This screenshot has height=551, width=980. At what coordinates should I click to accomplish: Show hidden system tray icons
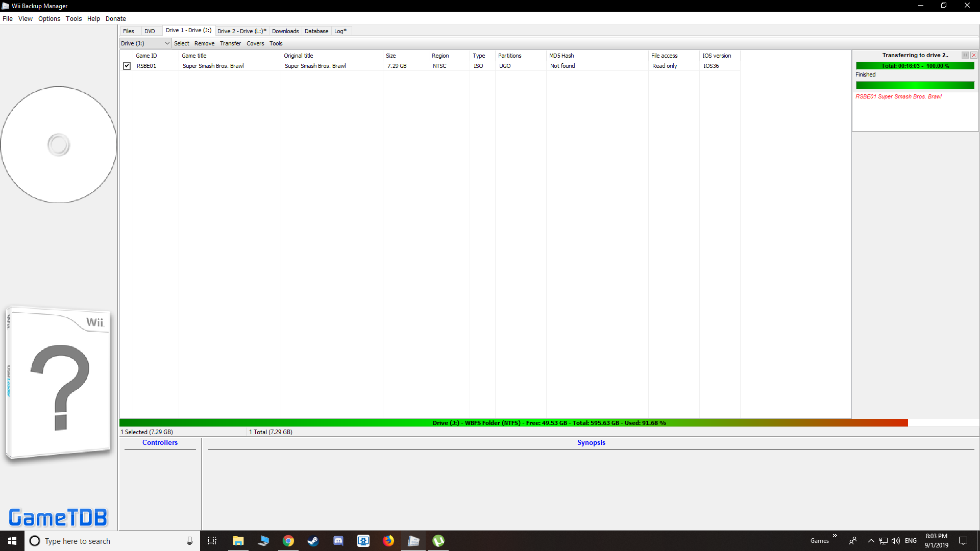[871, 541]
